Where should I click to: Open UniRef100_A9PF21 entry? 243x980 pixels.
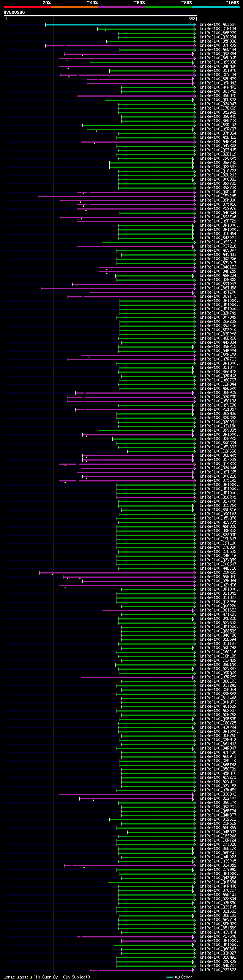point(218,221)
